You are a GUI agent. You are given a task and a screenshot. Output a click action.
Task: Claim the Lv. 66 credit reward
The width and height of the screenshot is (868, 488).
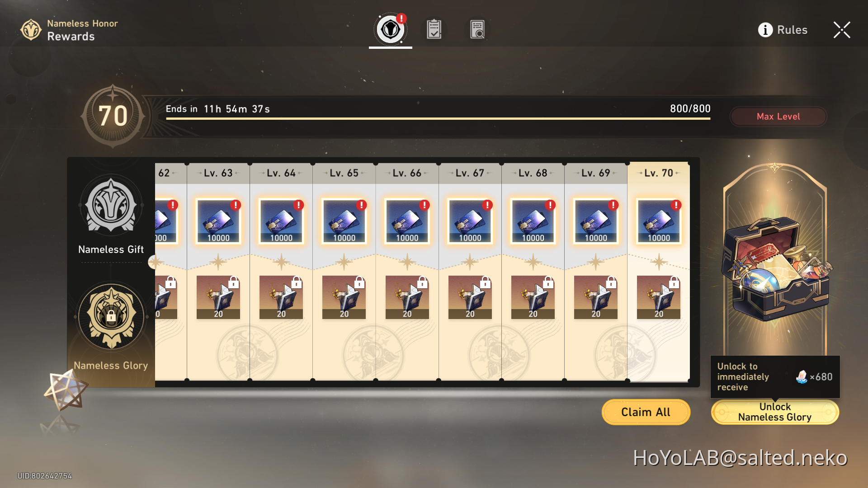(x=407, y=221)
